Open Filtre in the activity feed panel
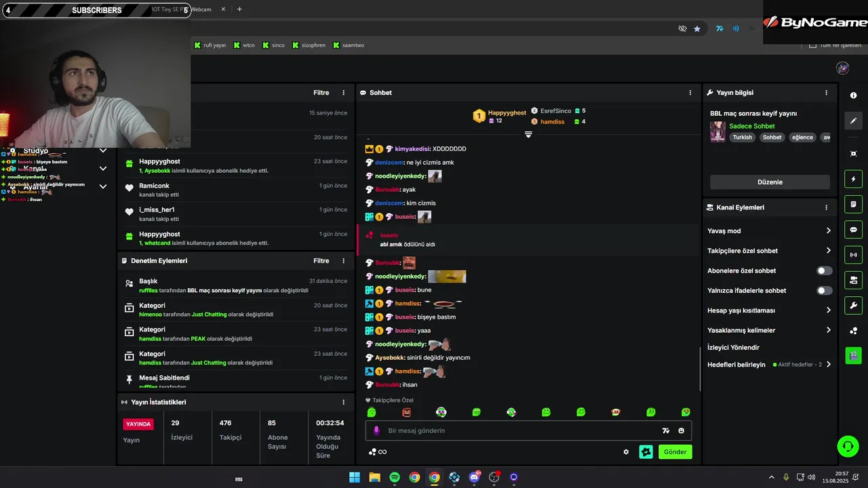 click(321, 93)
